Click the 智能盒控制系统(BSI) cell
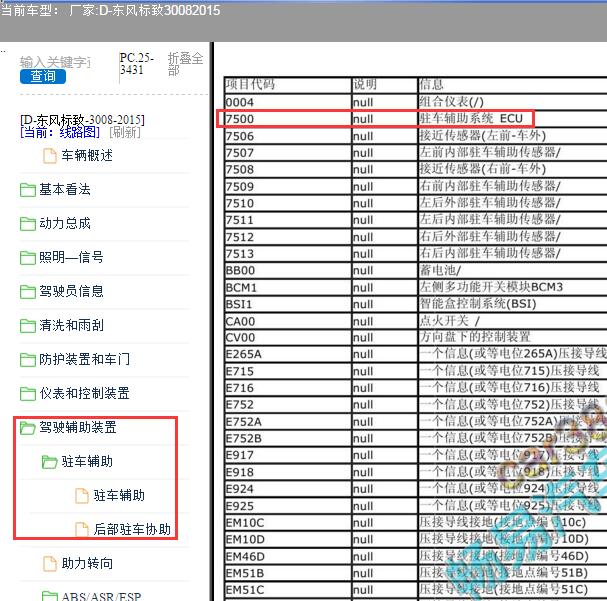 478,304
